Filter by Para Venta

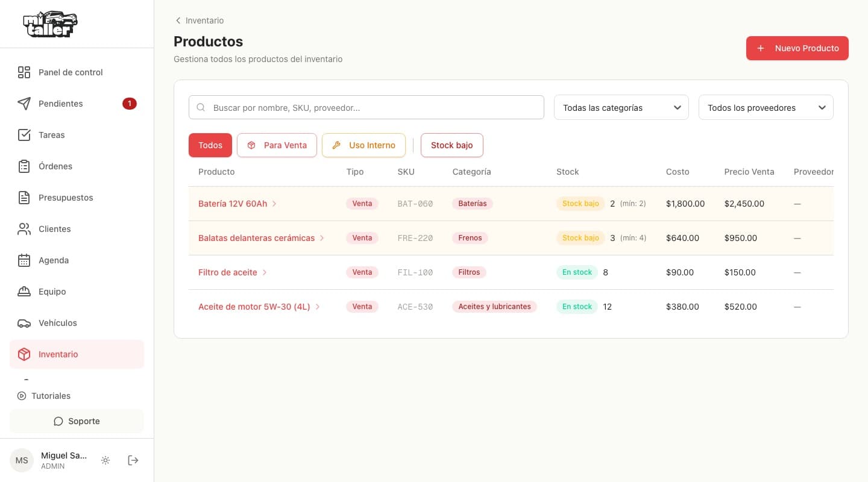click(x=277, y=145)
